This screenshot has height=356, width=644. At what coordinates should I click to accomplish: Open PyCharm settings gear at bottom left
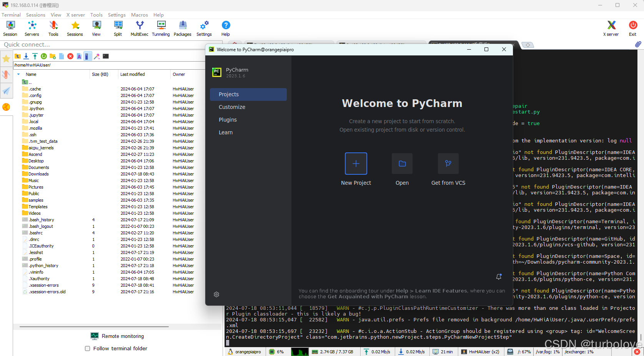(216, 294)
